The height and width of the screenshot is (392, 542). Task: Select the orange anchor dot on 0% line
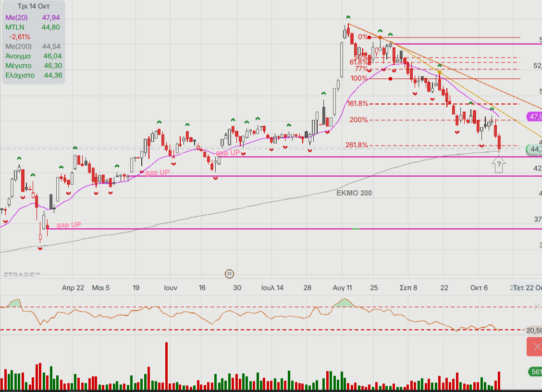coord(380,37)
